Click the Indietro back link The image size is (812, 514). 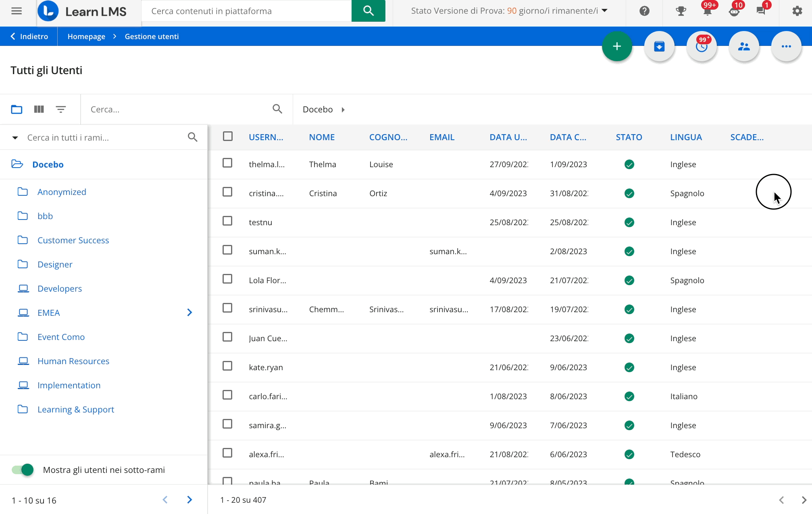(29, 36)
